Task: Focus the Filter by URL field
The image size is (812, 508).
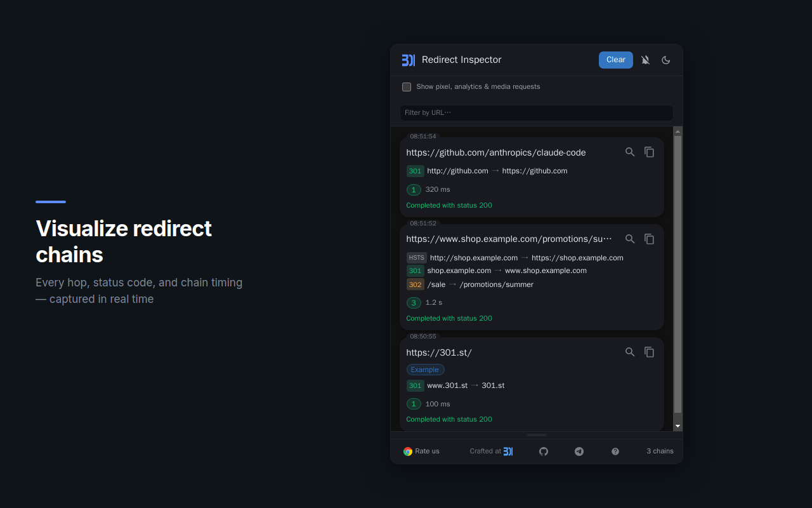Action: pyautogui.click(x=537, y=113)
